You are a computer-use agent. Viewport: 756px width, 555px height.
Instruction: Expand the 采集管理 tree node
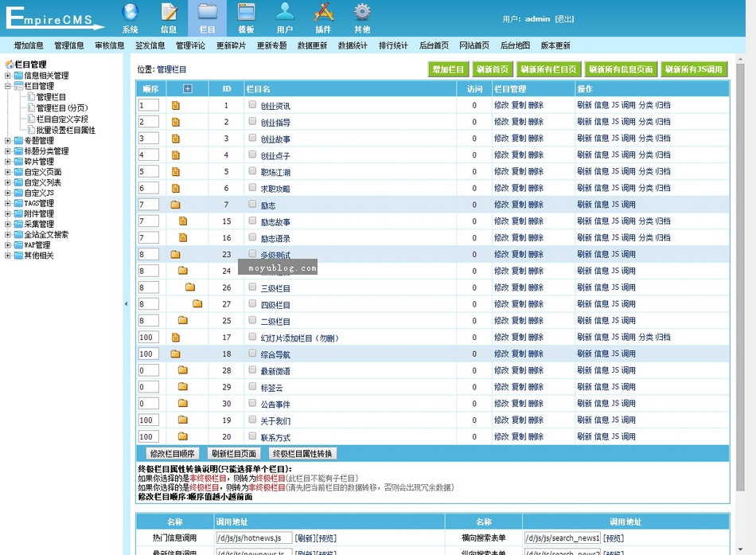point(8,224)
